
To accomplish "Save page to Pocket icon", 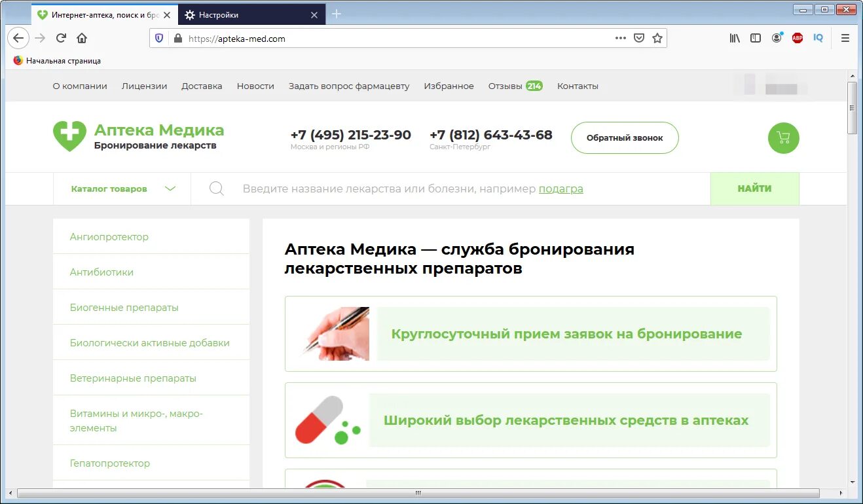I will tap(639, 39).
